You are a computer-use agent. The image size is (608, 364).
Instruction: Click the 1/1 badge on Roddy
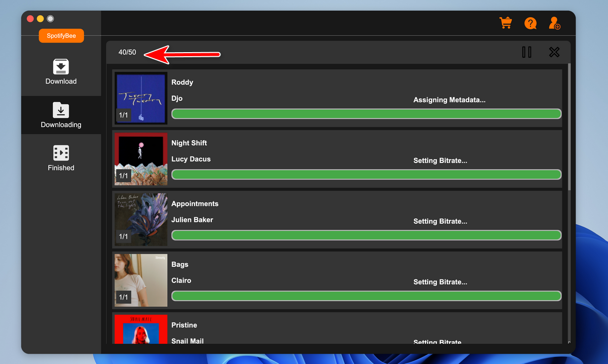[x=124, y=115]
